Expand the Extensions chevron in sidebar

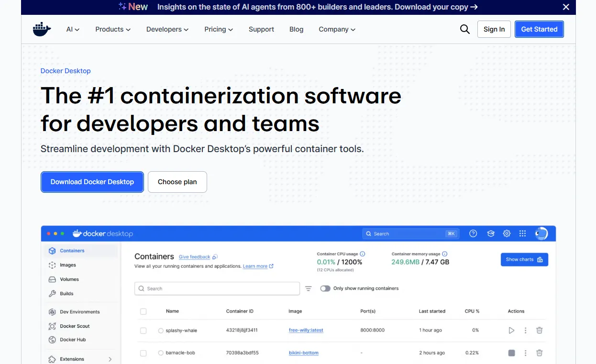click(x=110, y=359)
